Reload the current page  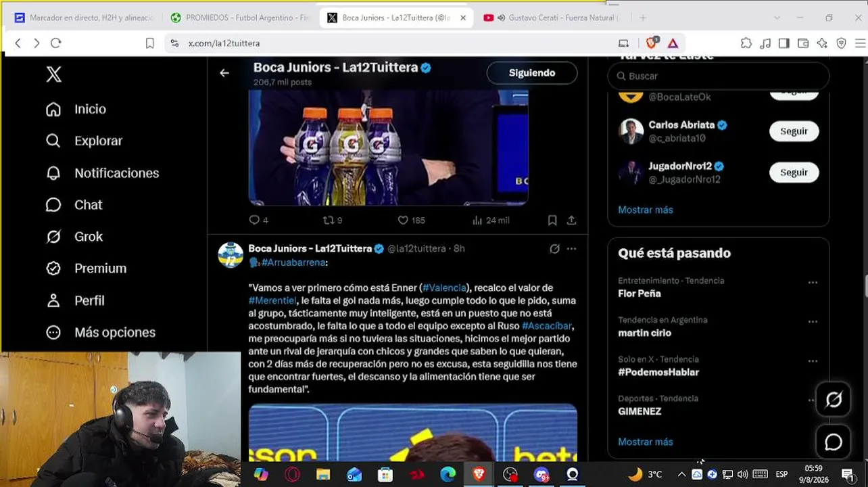coord(56,43)
